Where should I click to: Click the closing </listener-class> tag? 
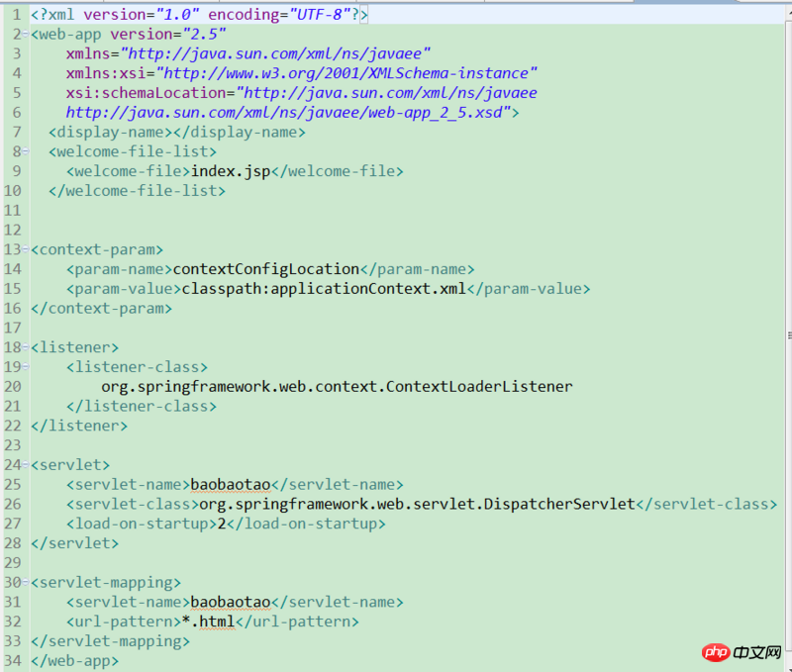142,407
